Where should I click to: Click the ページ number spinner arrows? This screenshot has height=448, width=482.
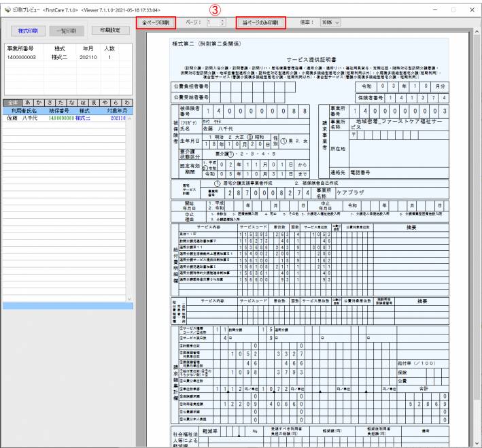coord(222,23)
